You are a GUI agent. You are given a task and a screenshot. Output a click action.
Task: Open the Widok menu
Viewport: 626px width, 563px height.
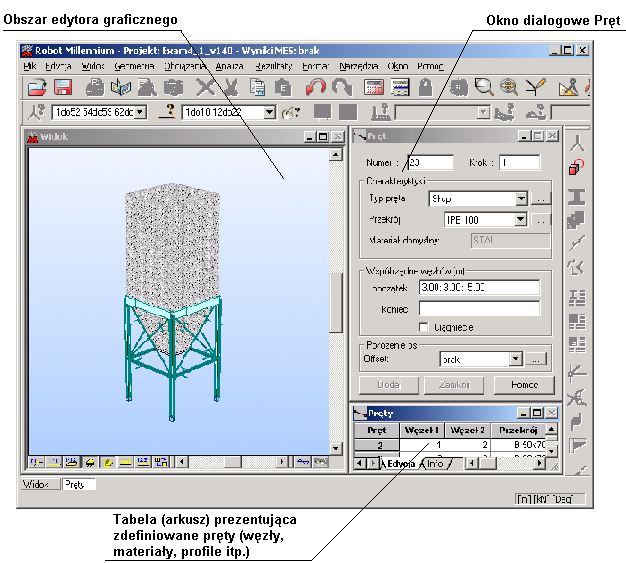(x=93, y=66)
